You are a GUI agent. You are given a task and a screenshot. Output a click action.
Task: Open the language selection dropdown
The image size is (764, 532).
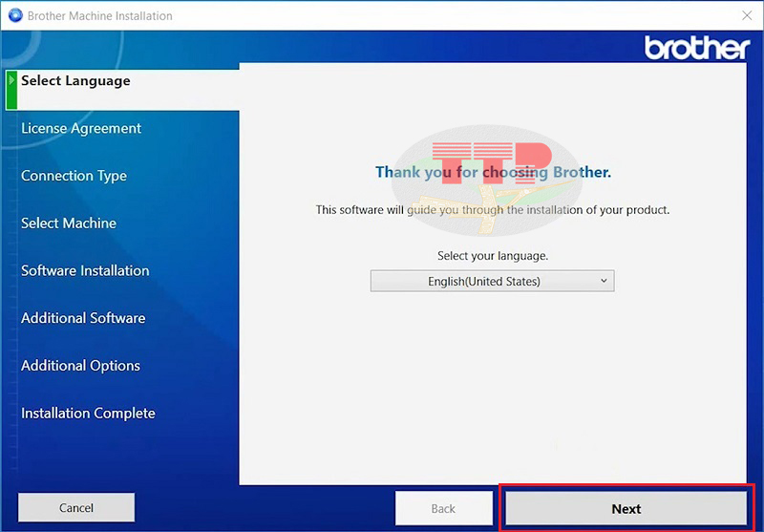click(492, 281)
